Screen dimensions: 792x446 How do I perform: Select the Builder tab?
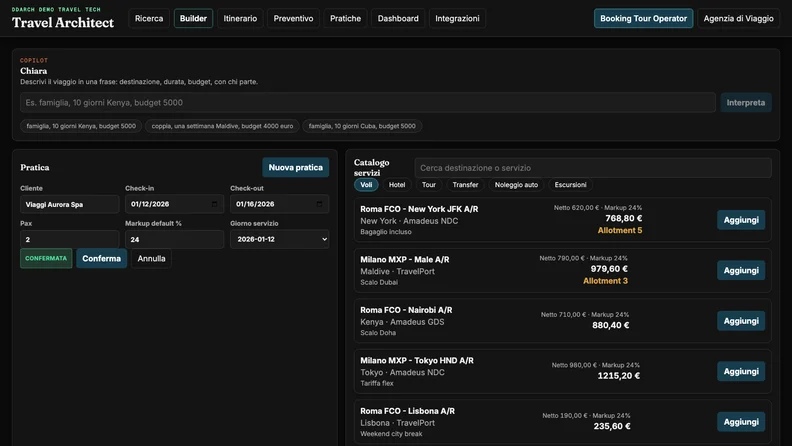(x=193, y=19)
